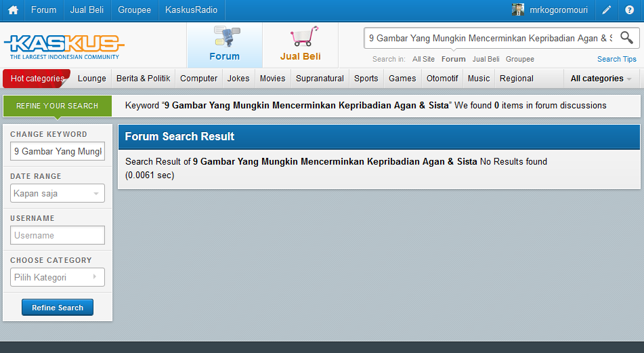Open Groupee in the top bar

click(134, 10)
